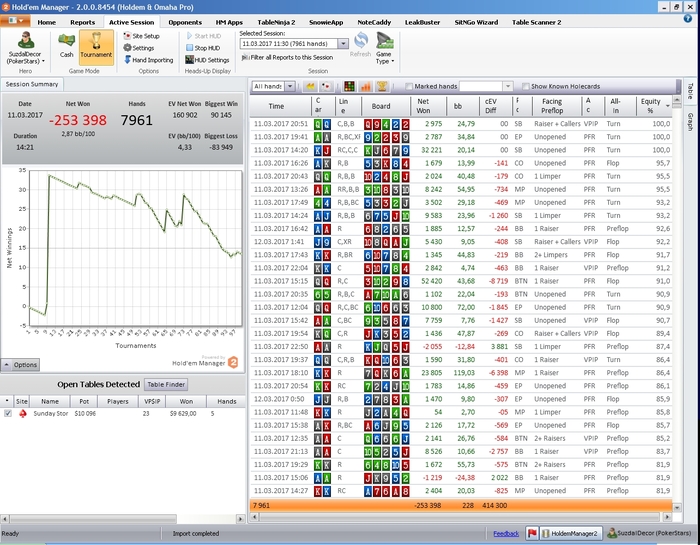Click the playing cards icon in hands toolbar

[x=326, y=86]
